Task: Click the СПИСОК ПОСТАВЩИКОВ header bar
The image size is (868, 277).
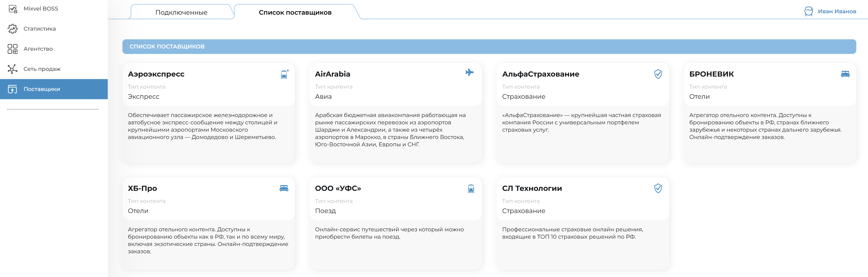Action: [x=489, y=46]
